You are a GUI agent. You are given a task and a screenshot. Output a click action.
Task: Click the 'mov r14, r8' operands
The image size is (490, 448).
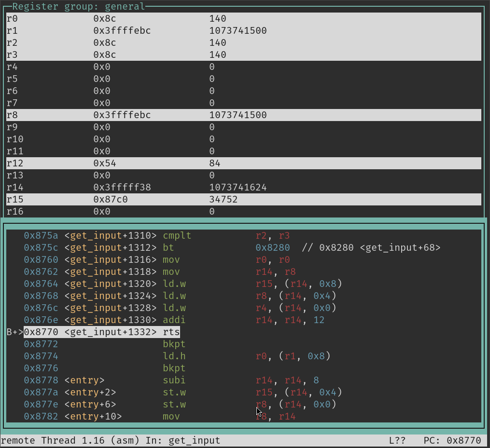click(x=276, y=272)
